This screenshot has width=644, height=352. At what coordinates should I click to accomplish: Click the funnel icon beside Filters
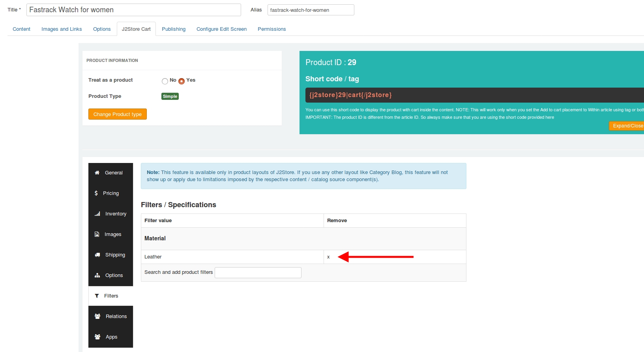pos(97,296)
